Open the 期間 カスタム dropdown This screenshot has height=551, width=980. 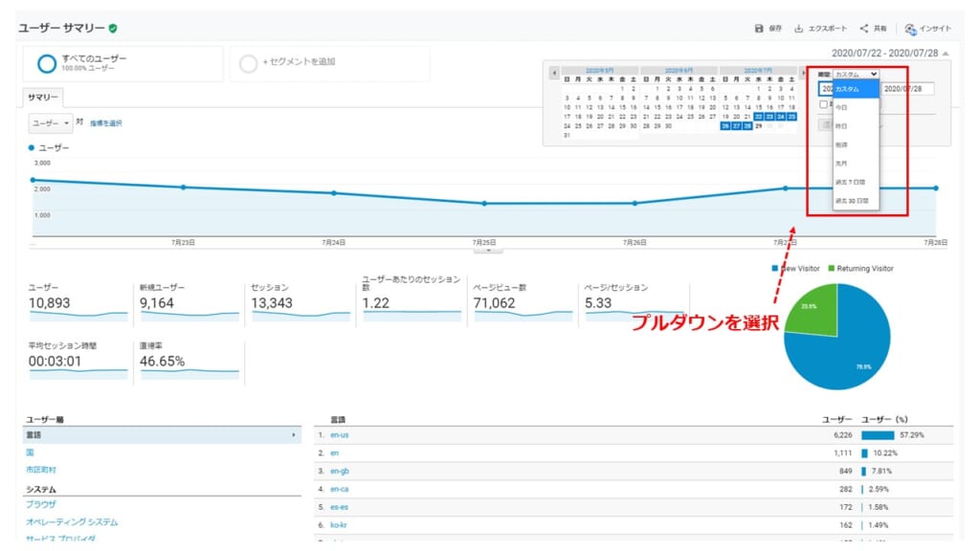point(856,74)
